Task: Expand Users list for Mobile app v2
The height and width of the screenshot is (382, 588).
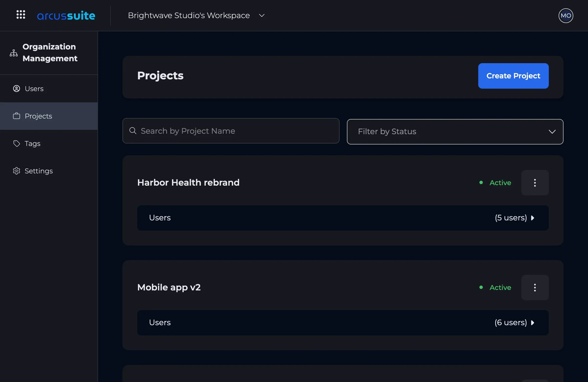Action: point(343,322)
